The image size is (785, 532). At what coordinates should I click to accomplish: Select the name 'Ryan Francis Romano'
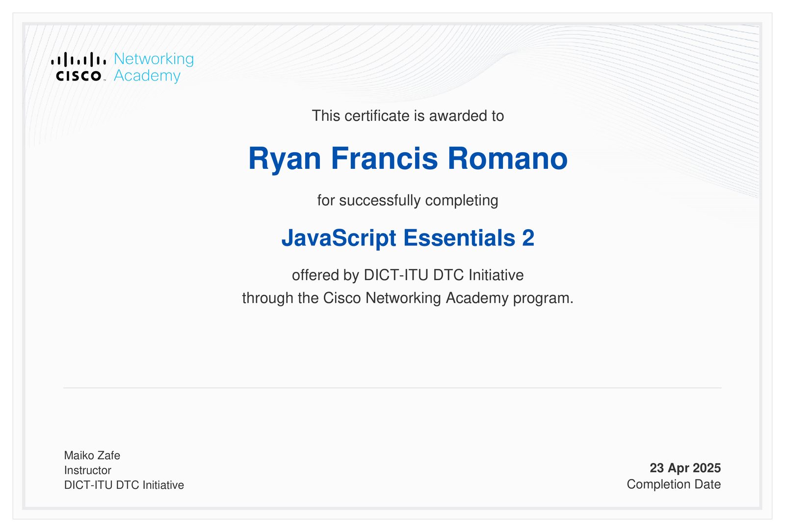tap(408, 159)
